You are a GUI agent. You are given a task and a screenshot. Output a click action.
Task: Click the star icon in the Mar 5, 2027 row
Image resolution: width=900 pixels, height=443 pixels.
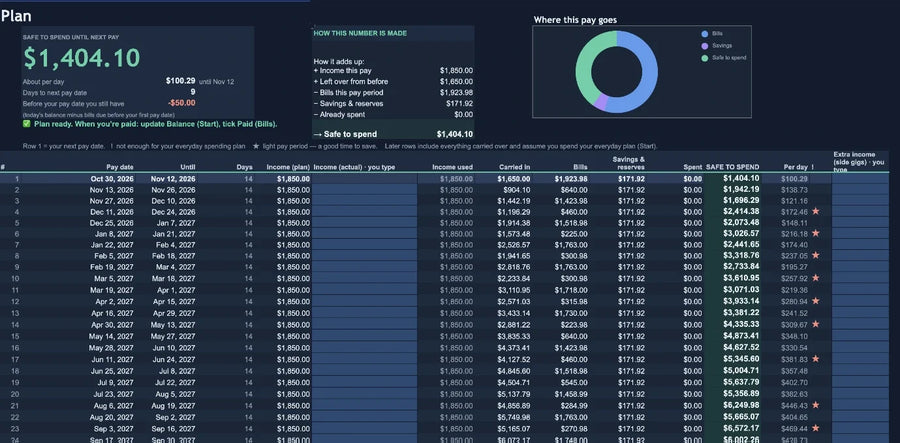816,278
